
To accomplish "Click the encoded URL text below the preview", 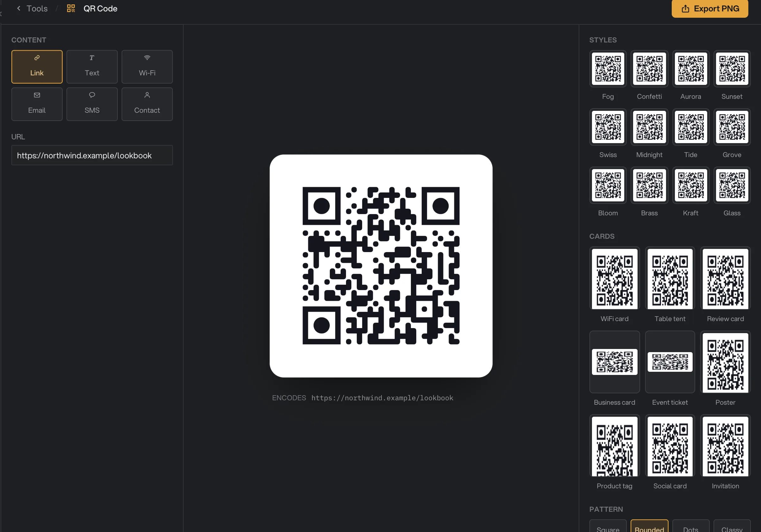I will [x=382, y=398].
